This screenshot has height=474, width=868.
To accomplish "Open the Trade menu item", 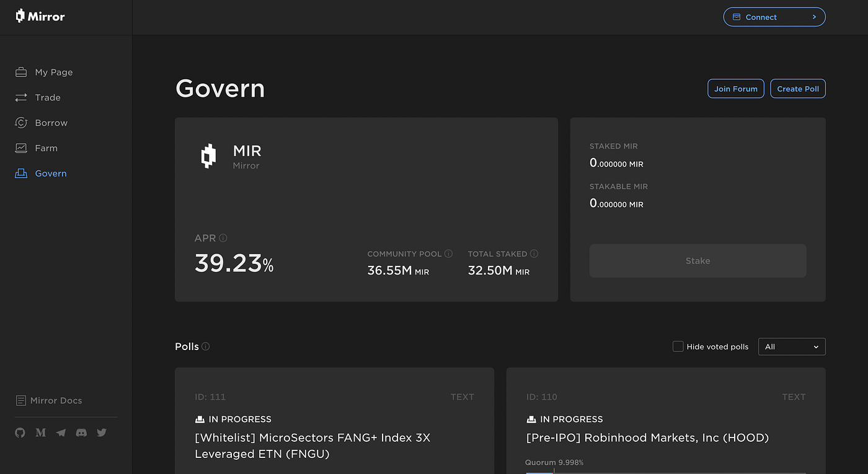I will [48, 97].
